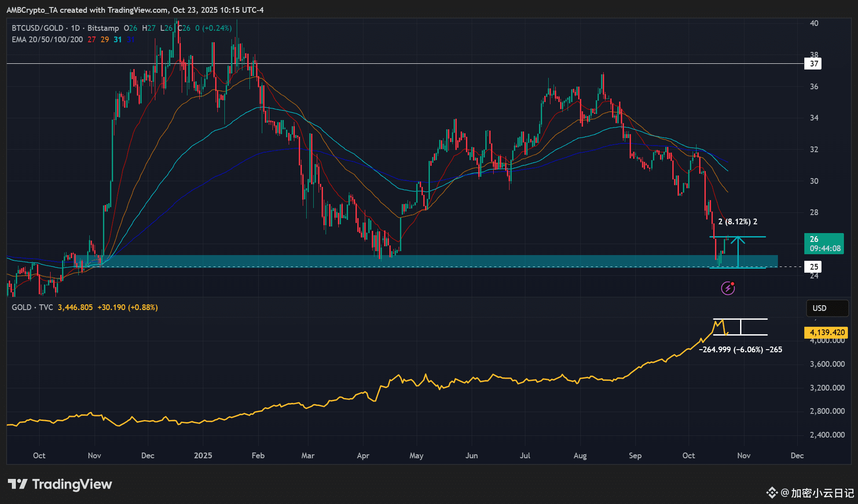Click the 2025 label on the time axis
This screenshot has height=504, width=858.
pyautogui.click(x=203, y=455)
